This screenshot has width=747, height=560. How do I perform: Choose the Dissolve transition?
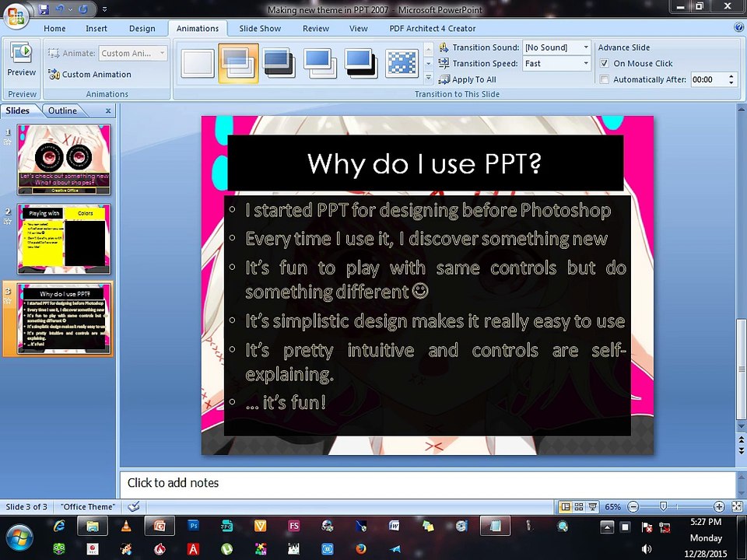[402, 63]
